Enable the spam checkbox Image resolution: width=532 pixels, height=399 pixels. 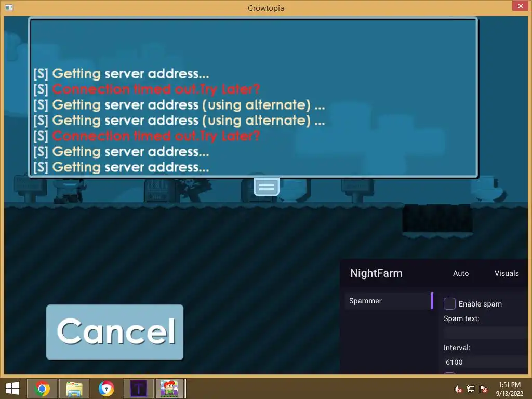(x=449, y=303)
